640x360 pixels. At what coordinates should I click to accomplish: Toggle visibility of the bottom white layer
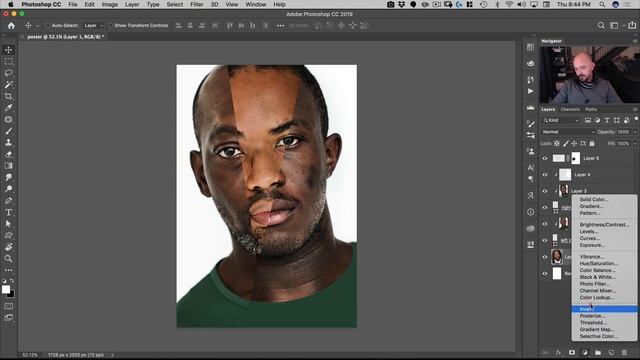pyautogui.click(x=545, y=273)
